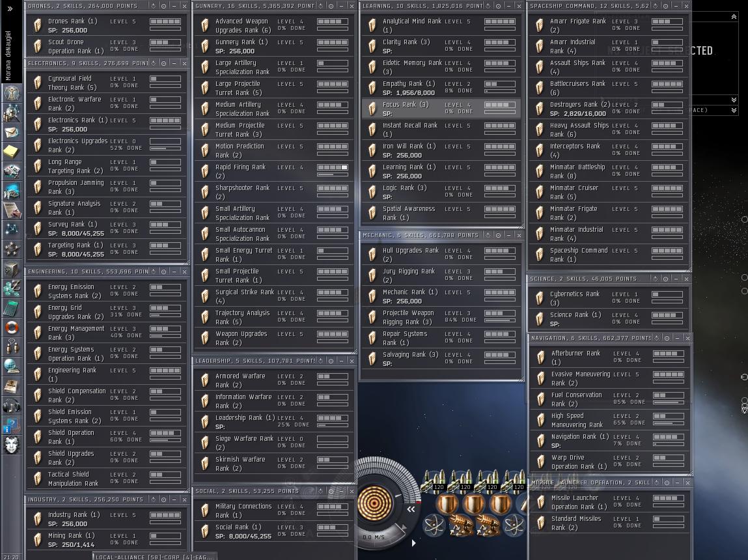Select the Empathy Rank (1) skill row
The width and height of the screenshot is (748, 560).
pos(441,88)
